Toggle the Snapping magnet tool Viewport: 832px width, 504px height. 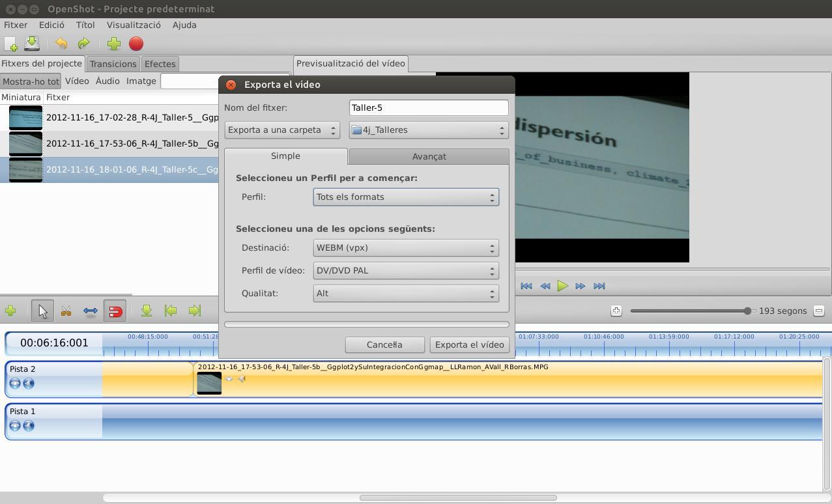[x=115, y=311]
